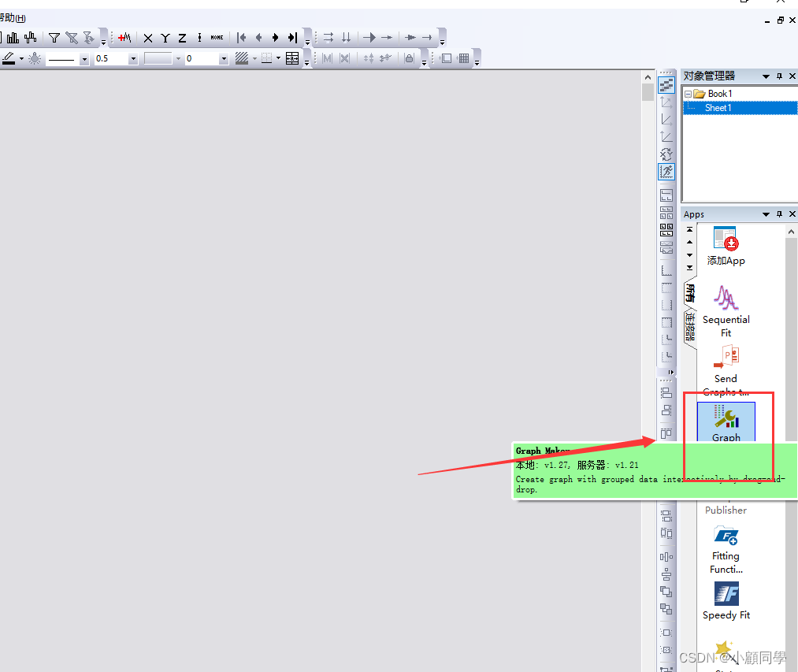Toggle speed mode running man icon
This screenshot has width=798, height=672.
tap(666, 172)
